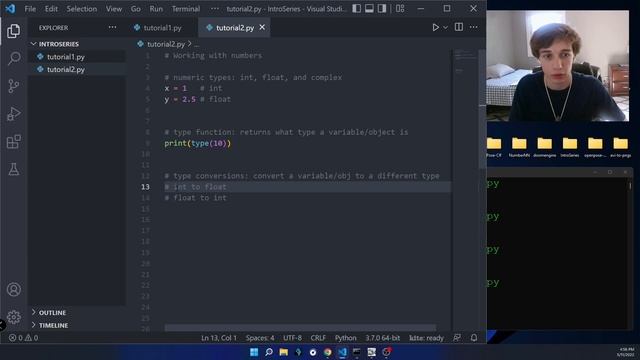Open the Run and Debug view
Screen dimensions: 640x360
(x=13, y=114)
